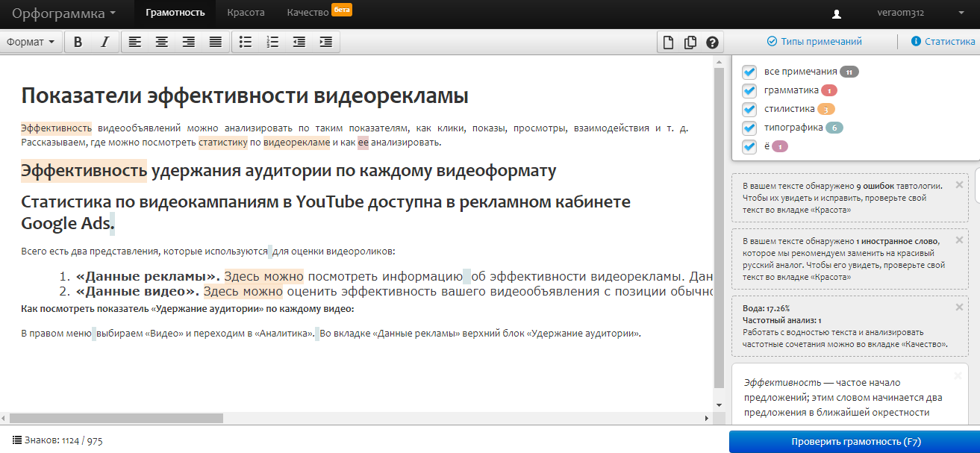This screenshot has height=453, width=980.
Task: Click 'Здесь можно' in Данные видео item
Action: click(243, 292)
